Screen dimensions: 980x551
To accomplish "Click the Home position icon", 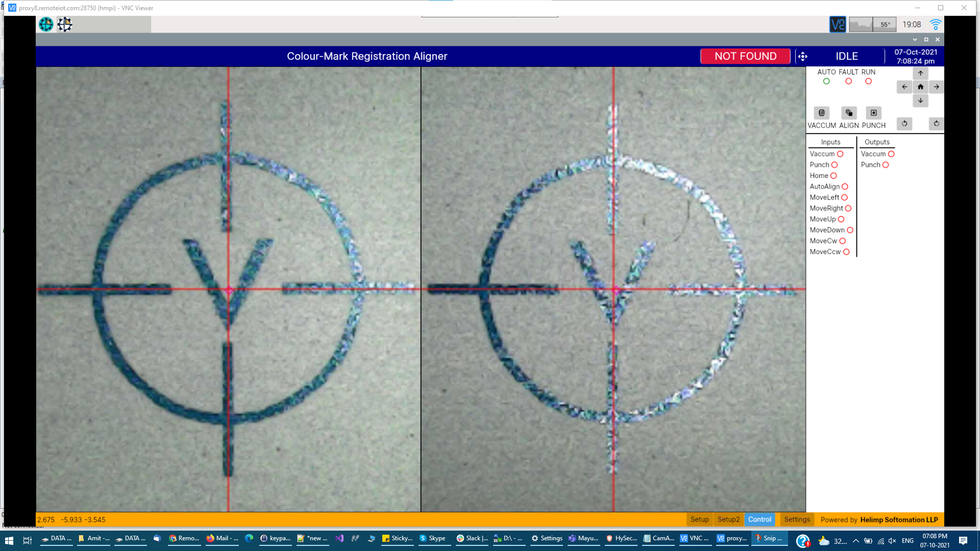I will click(920, 87).
